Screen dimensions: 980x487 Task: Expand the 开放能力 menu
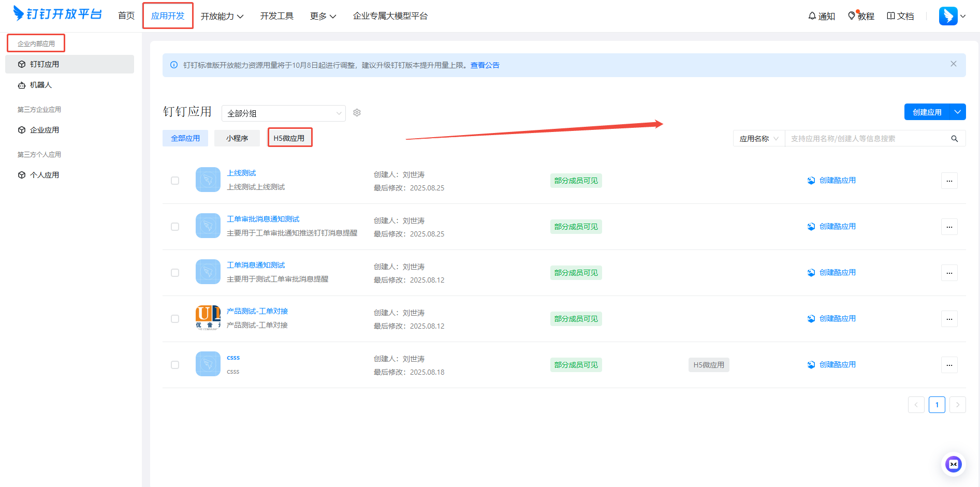point(222,16)
